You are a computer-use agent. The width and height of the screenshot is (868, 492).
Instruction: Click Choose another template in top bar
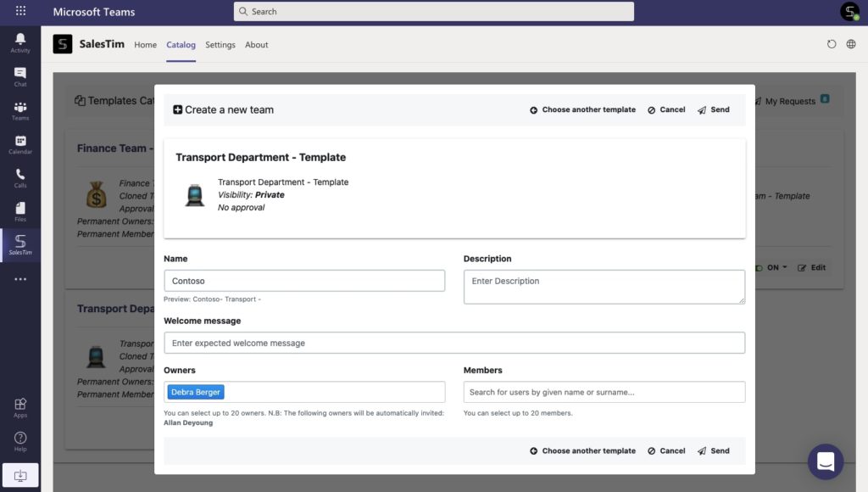[582, 109]
